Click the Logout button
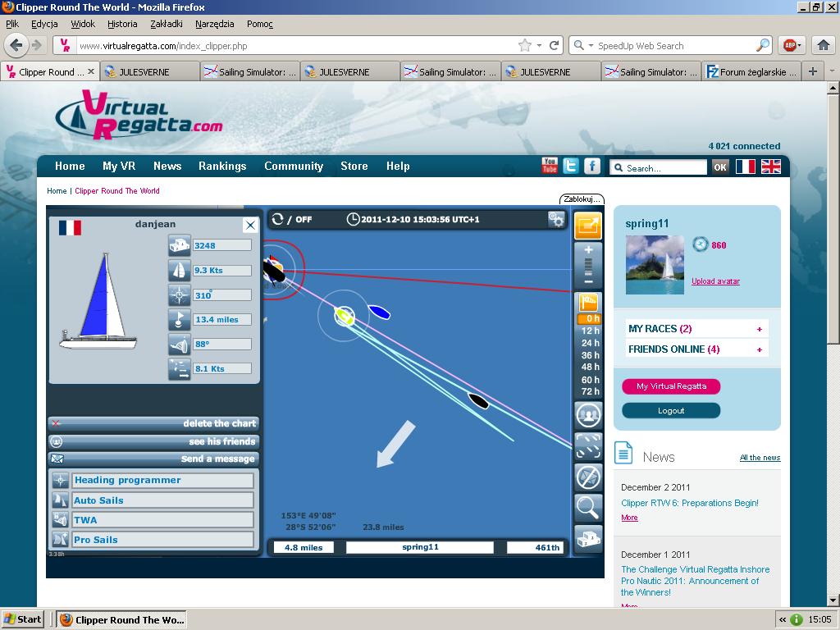 point(671,411)
